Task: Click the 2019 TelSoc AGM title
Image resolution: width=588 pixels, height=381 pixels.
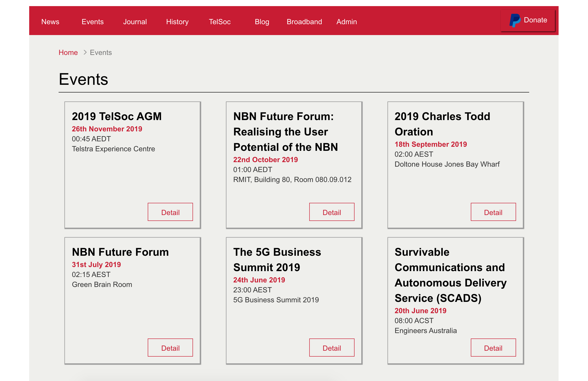Action: point(117,116)
